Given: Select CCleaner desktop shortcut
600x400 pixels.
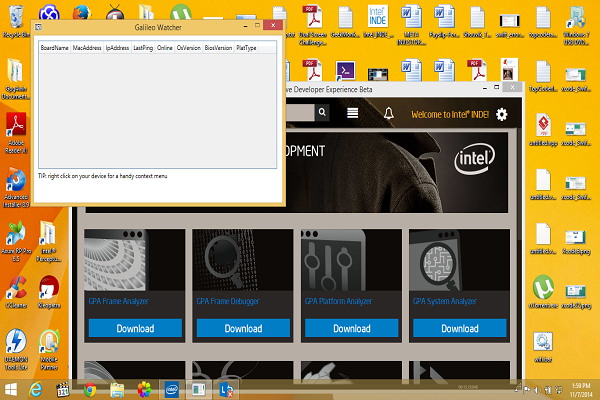Looking at the screenshot, I should click(16, 292).
